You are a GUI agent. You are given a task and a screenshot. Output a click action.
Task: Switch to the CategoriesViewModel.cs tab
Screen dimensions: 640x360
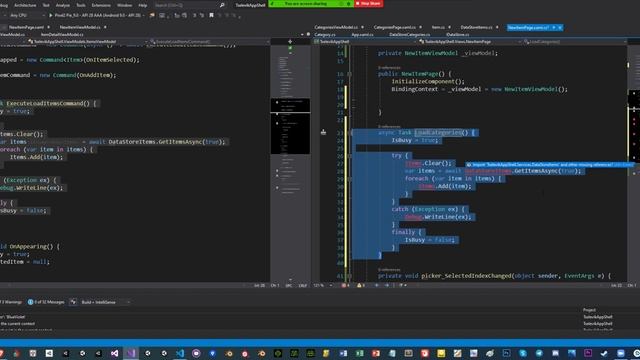[336, 27]
